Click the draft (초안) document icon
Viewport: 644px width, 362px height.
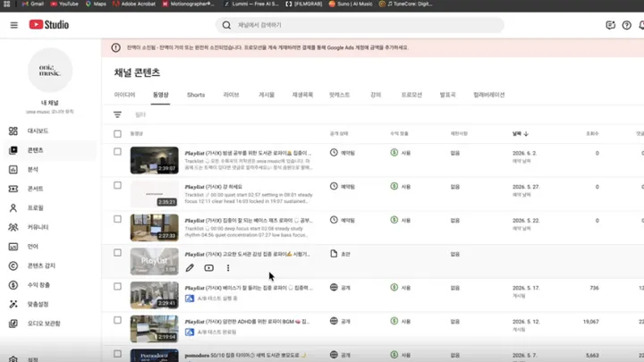[x=334, y=254]
